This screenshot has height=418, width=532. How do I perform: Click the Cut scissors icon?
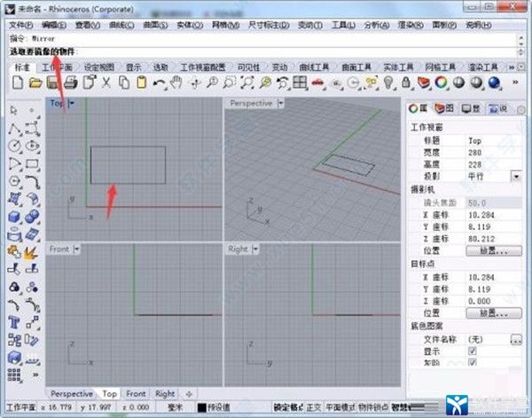click(x=106, y=83)
